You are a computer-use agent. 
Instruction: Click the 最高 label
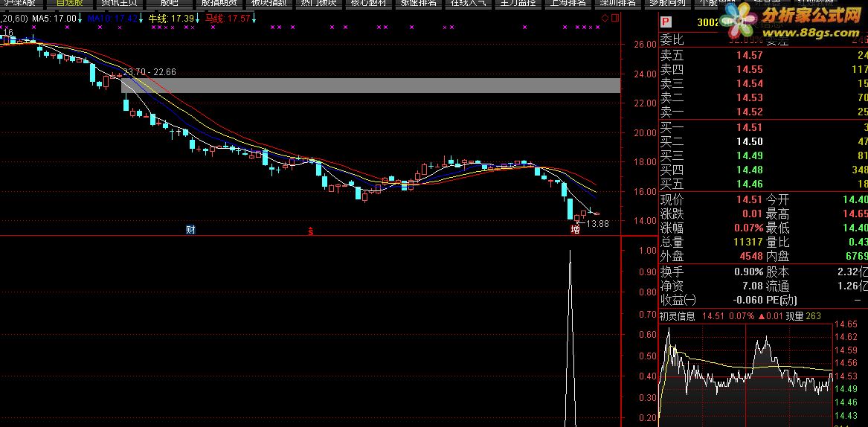778,214
